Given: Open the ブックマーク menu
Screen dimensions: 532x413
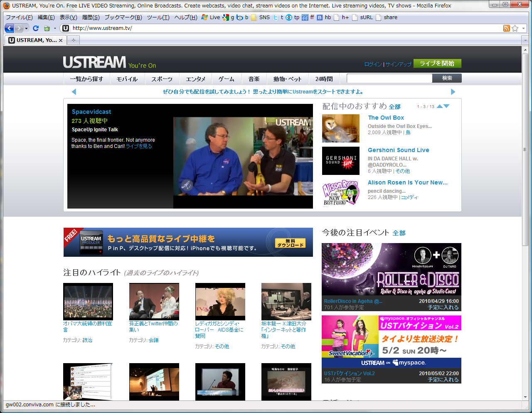Looking at the screenshot, I should point(123,17).
